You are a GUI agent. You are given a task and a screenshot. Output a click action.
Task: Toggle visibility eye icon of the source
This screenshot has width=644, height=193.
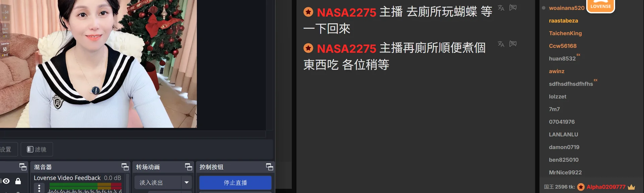pos(6,181)
